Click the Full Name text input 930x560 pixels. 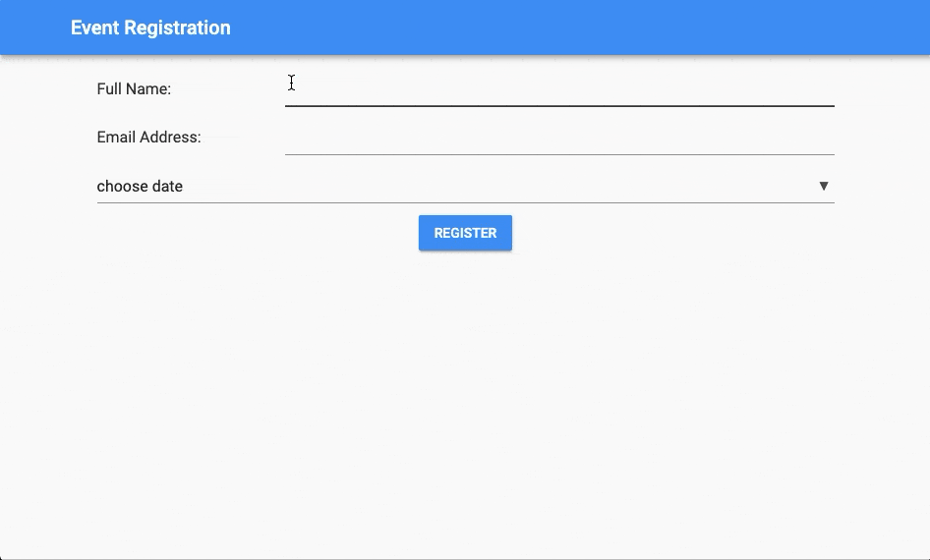[x=558, y=88]
